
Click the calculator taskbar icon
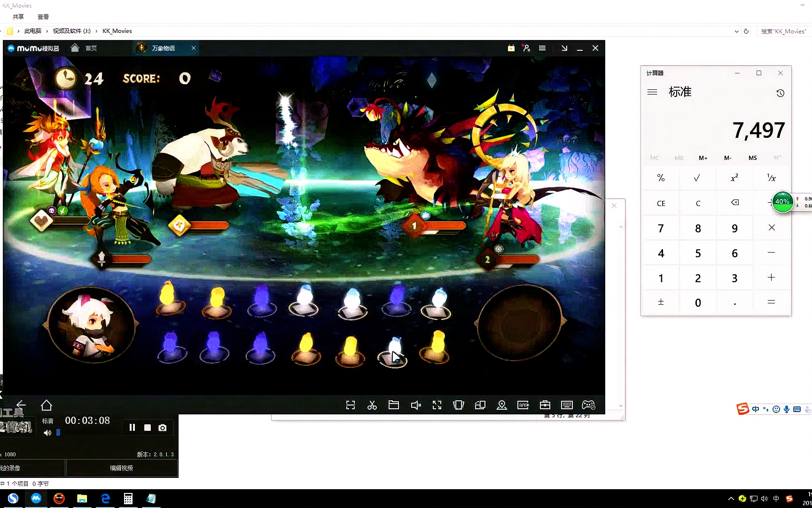[x=128, y=499]
